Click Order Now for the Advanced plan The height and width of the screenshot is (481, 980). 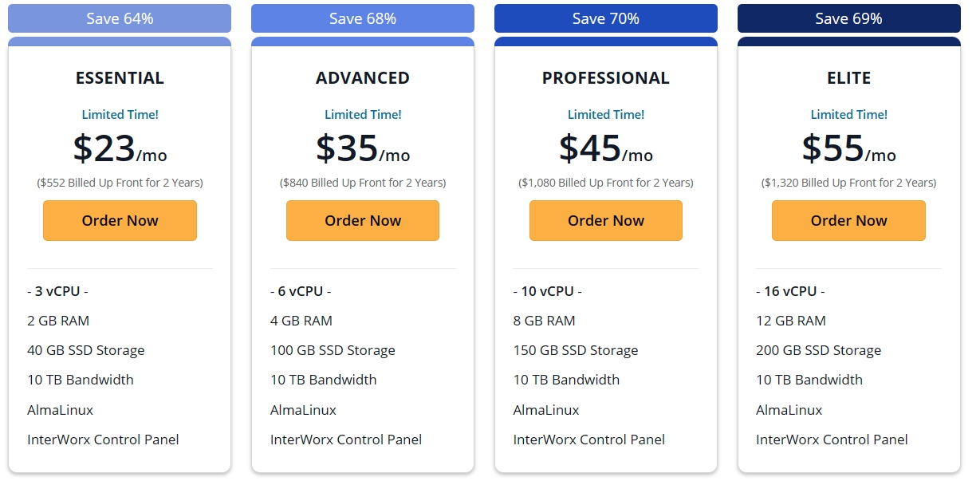pos(363,221)
